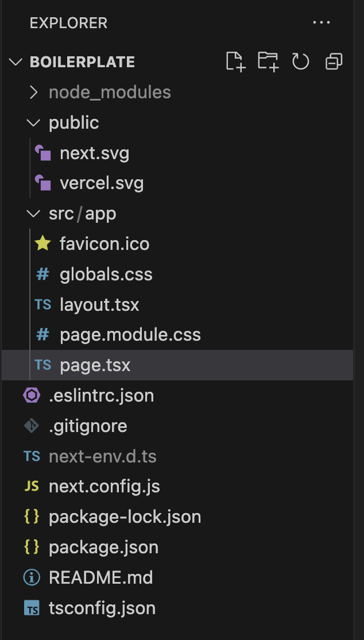This screenshot has width=364, height=640.
Task: Open Explorer more actions ellipsis menu
Action: 322,23
